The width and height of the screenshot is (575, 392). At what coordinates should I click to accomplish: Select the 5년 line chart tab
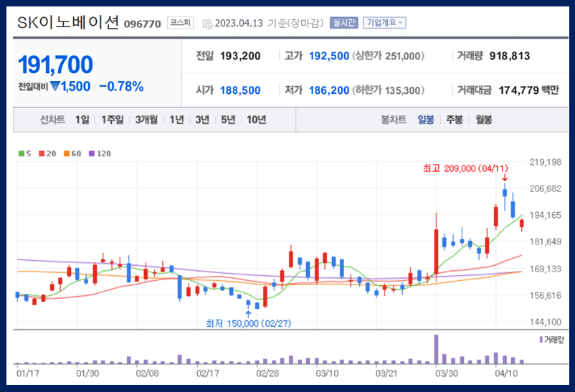pyautogui.click(x=228, y=120)
